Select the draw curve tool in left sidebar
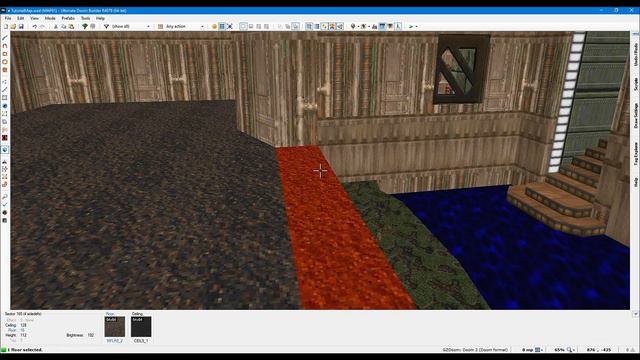 tap(5, 46)
